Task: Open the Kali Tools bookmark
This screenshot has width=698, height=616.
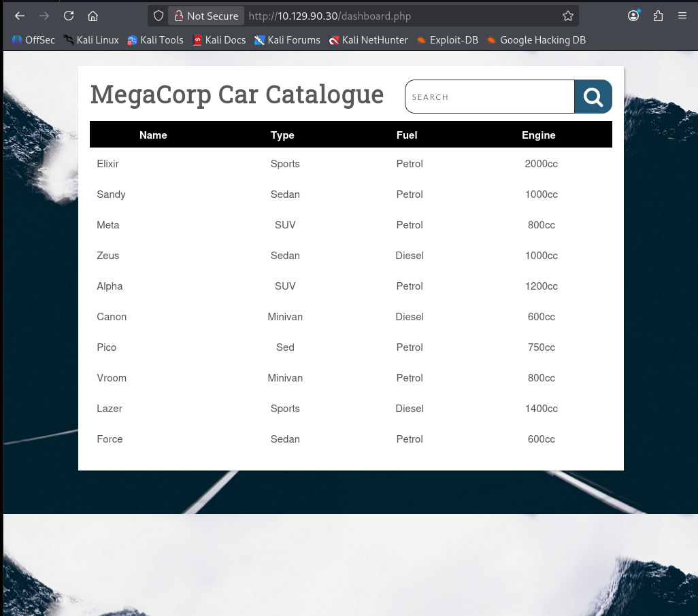Action: point(155,40)
